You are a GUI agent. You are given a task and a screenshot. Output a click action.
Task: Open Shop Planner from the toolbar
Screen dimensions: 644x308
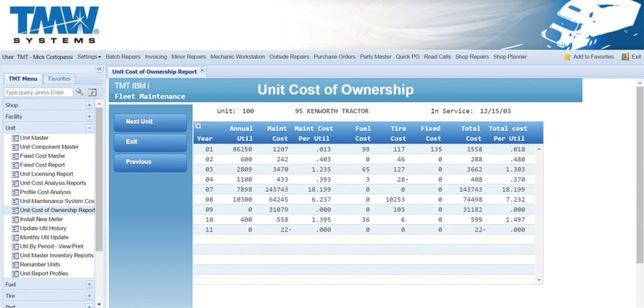[x=510, y=57]
